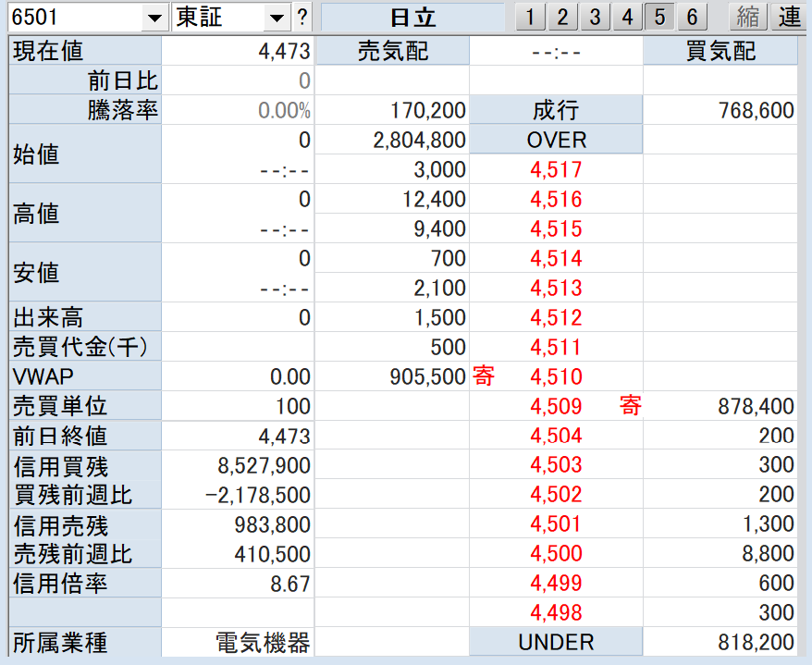The height and width of the screenshot is (665, 812).
Task: Click the 4,500 bid price row
Action: (x=556, y=554)
